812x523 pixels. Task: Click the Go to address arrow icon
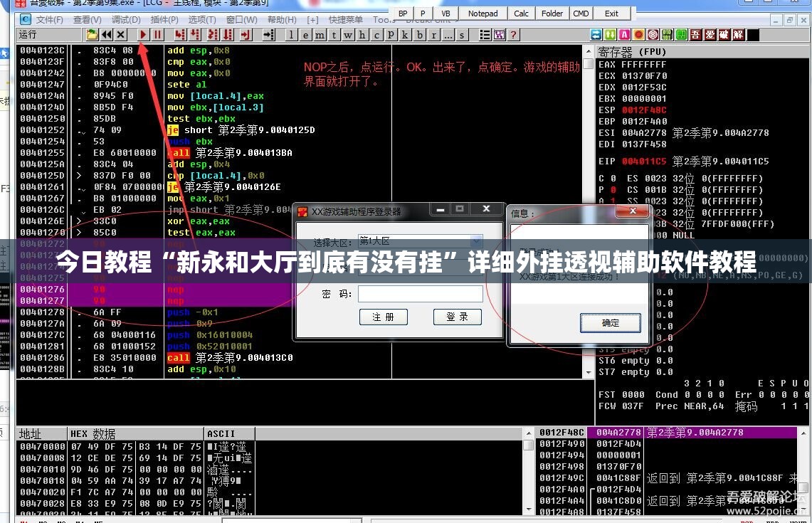click(x=269, y=35)
